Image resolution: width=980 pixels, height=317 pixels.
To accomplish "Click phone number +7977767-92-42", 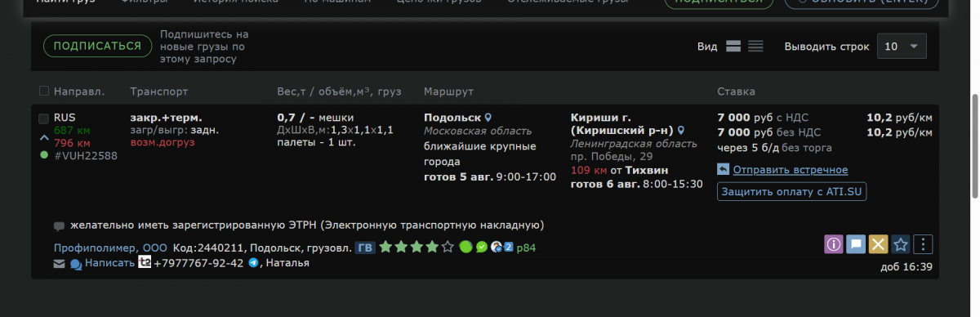I will coord(198,263).
